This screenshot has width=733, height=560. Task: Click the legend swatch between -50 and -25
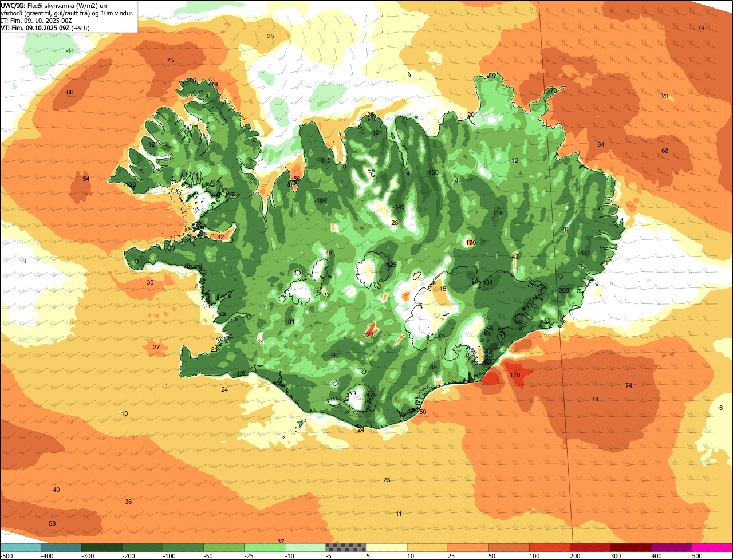click(224, 547)
